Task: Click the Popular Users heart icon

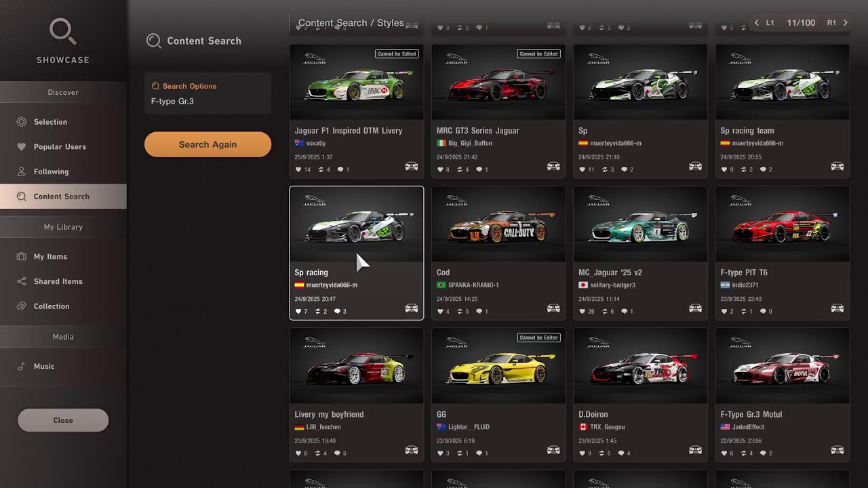Action: [22, 146]
